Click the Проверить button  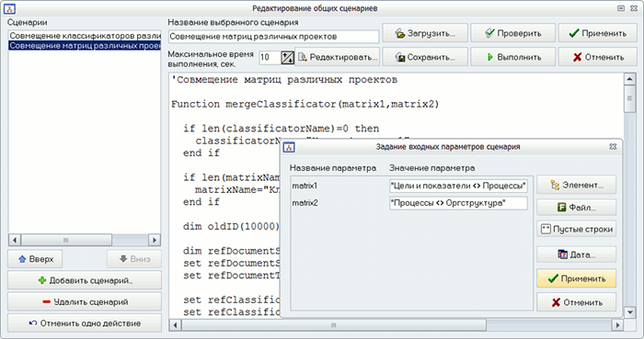point(513,33)
